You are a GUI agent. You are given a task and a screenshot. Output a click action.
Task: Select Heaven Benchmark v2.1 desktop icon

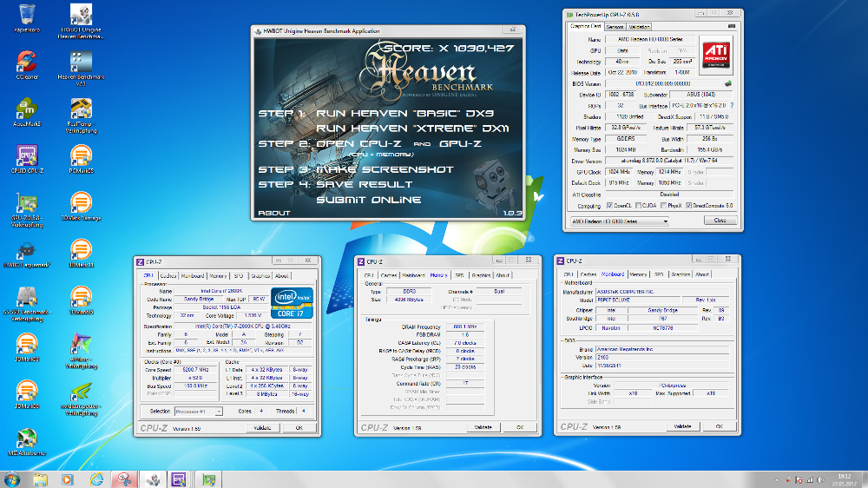tap(81, 68)
